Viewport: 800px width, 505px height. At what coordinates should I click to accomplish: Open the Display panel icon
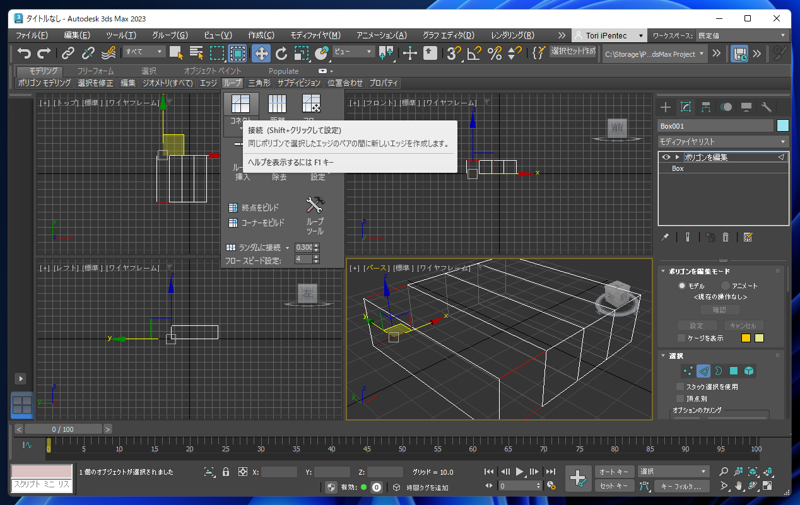(x=746, y=107)
